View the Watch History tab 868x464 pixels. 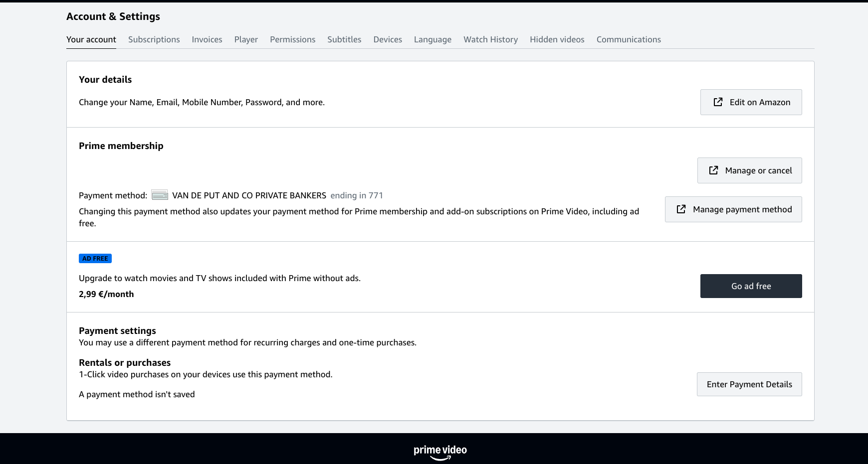coord(490,39)
